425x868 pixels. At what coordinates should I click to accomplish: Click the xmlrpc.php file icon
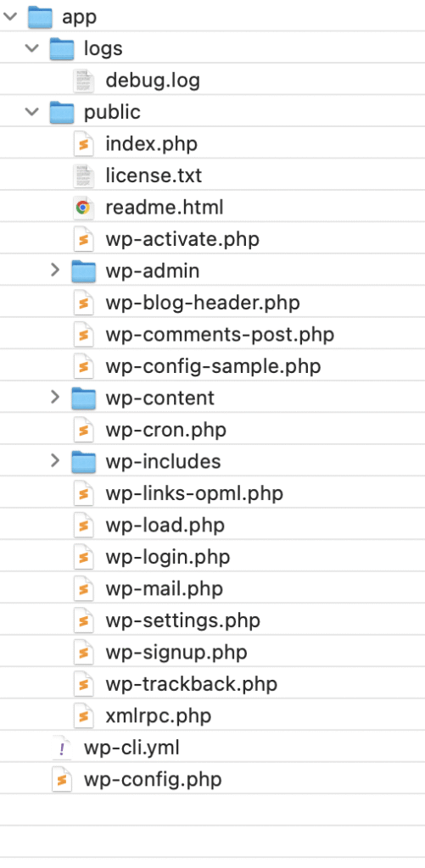click(x=83, y=715)
